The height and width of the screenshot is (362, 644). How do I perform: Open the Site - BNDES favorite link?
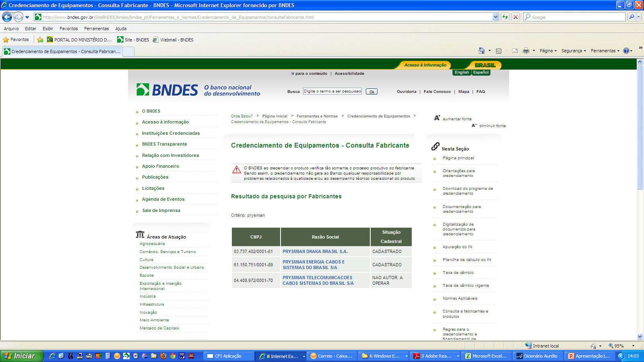[x=133, y=40]
